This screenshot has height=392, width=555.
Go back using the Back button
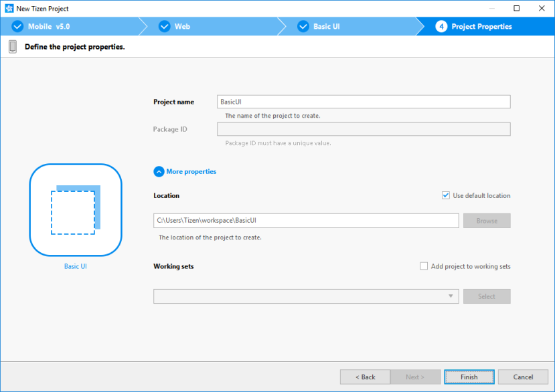(x=364, y=377)
